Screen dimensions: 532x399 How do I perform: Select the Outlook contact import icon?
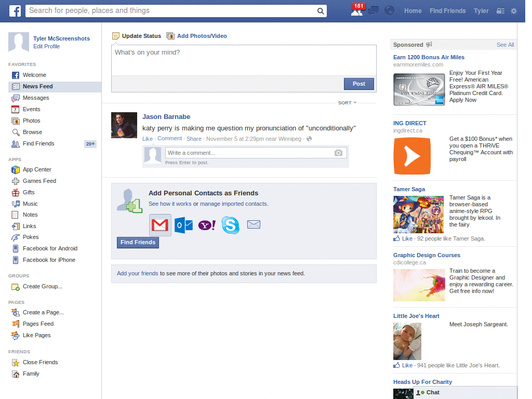pyautogui.click(x=183, y=225)
